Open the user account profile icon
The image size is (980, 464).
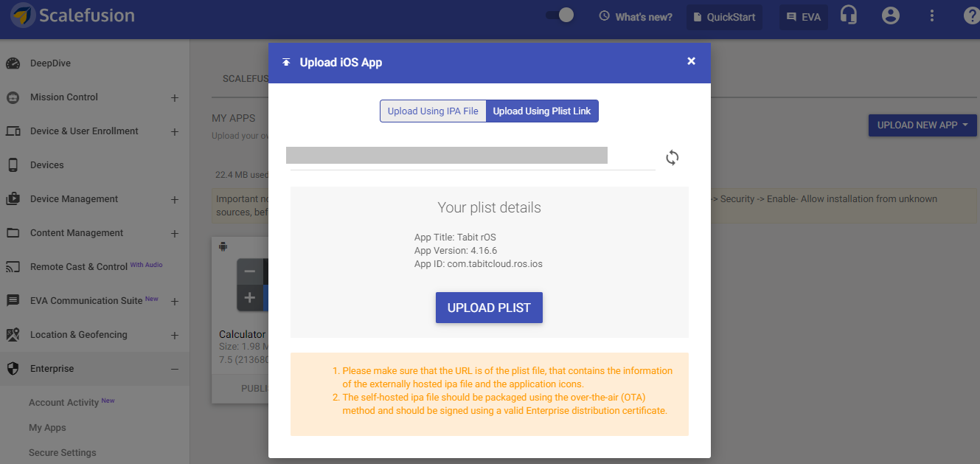pyautogui.click(x=891, y=16)
